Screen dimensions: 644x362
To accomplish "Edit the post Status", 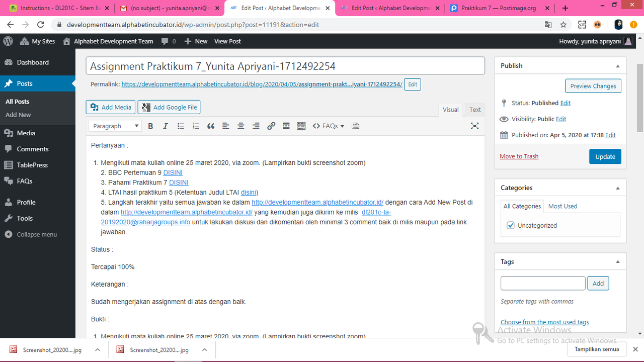I will coord(566,103).
